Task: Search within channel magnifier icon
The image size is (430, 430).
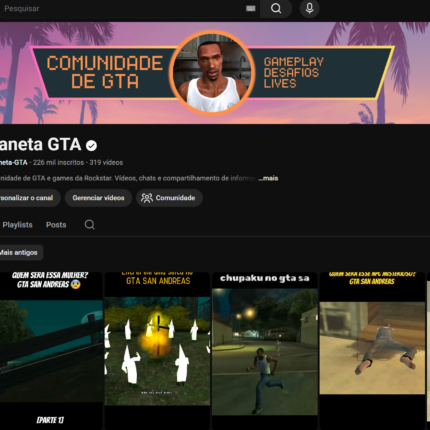Action: point(89,224)
